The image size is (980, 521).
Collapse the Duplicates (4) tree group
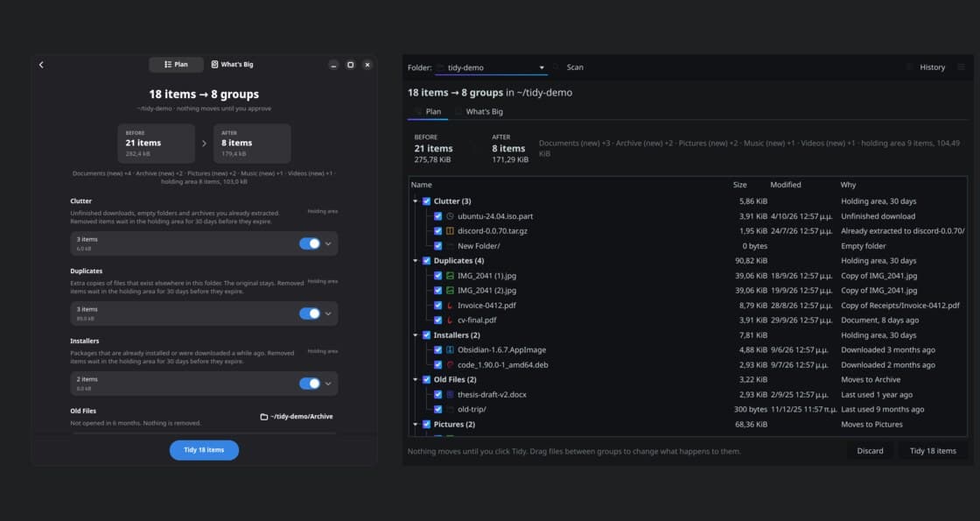pos(415,261)
